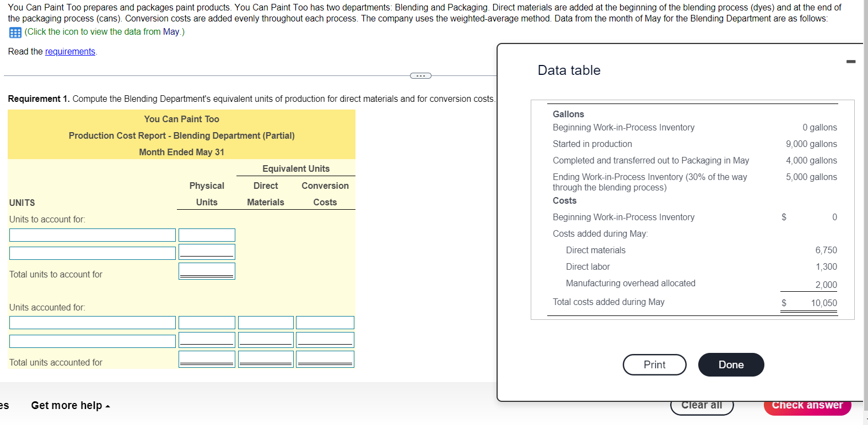Click the '4,000 gallons' value
868x425 pixels.
pos(811,160)
